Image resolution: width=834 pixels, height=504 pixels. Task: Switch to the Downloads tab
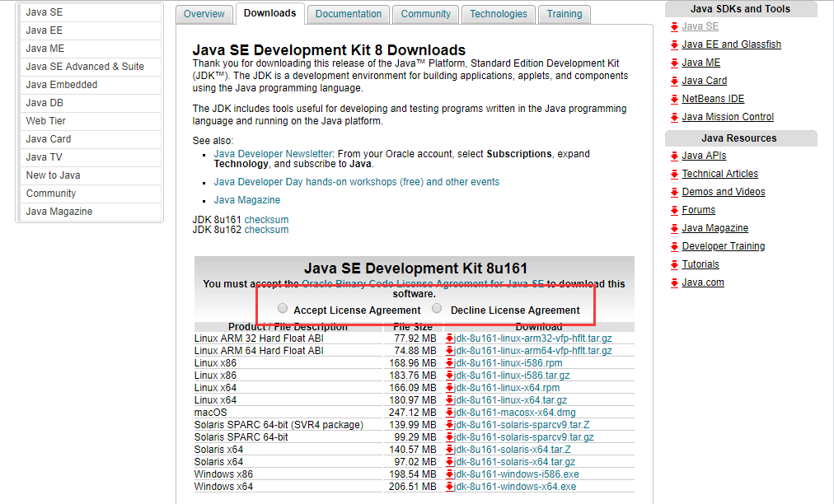pos(269,13)
